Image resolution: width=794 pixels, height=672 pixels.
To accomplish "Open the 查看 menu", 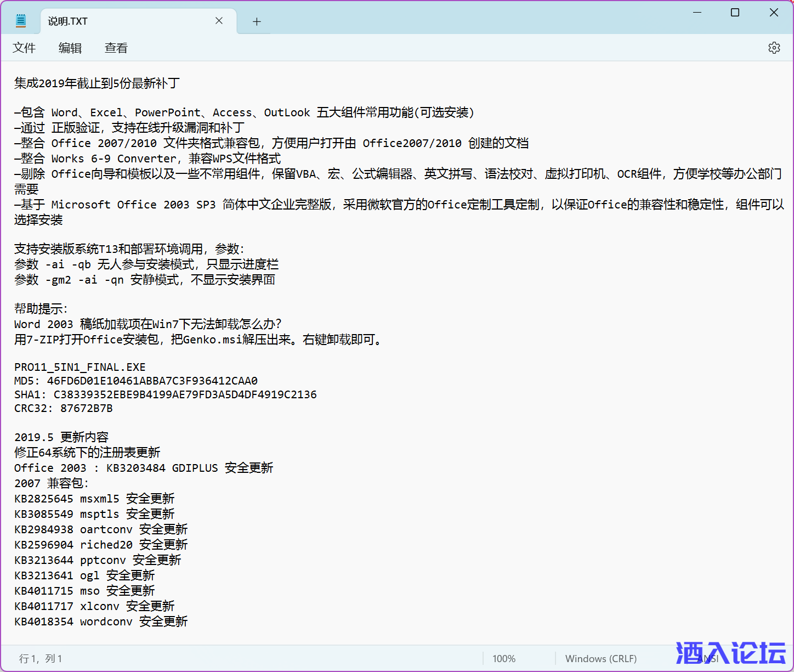I will pyautogui.click(x=116, y=48).
